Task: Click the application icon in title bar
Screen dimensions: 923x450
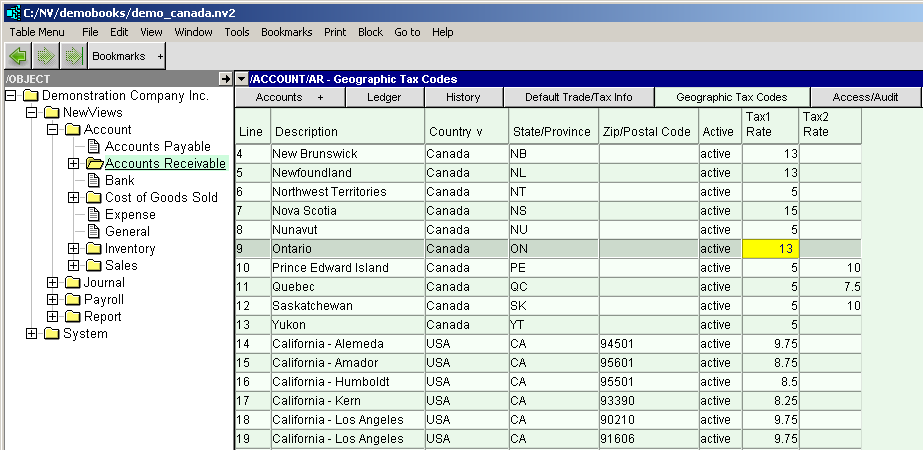Action: point(12,11)
